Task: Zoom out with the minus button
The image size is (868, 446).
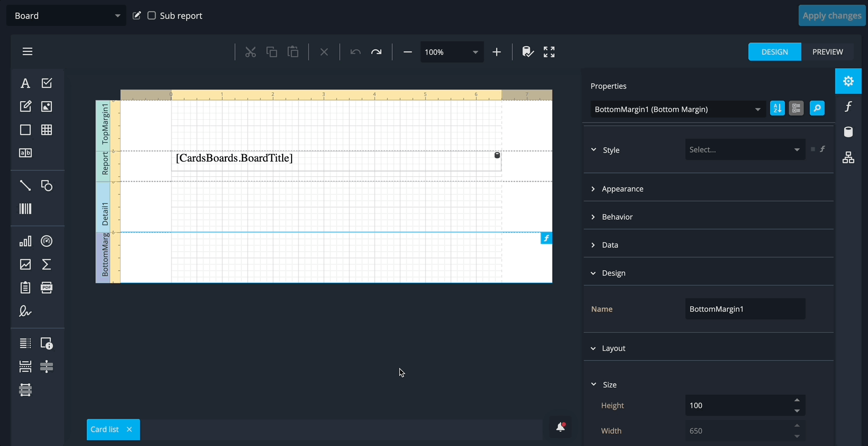Action: tap(408, 52)
